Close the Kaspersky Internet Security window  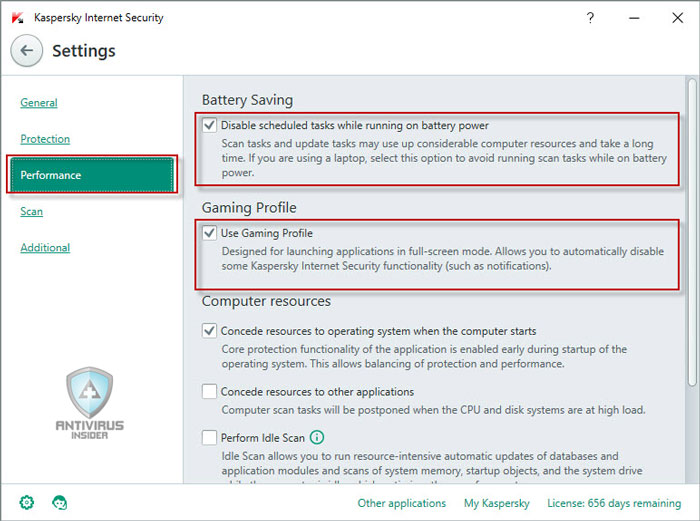point(677,18)
